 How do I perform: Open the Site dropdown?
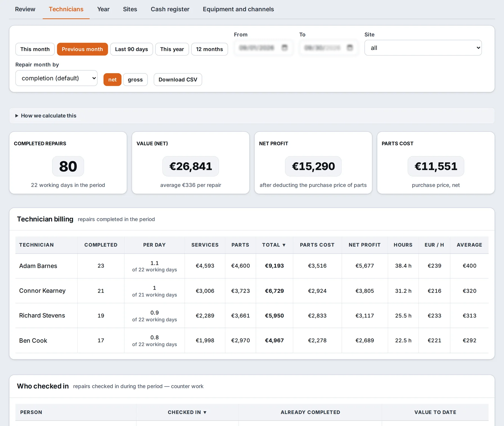pyautogui.click(x=423, y=48)
